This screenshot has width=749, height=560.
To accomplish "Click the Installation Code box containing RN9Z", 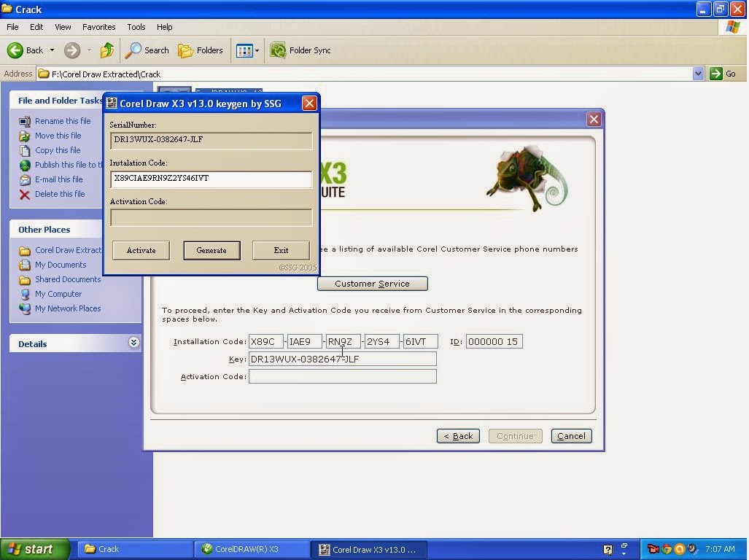I will pos(344,342).
